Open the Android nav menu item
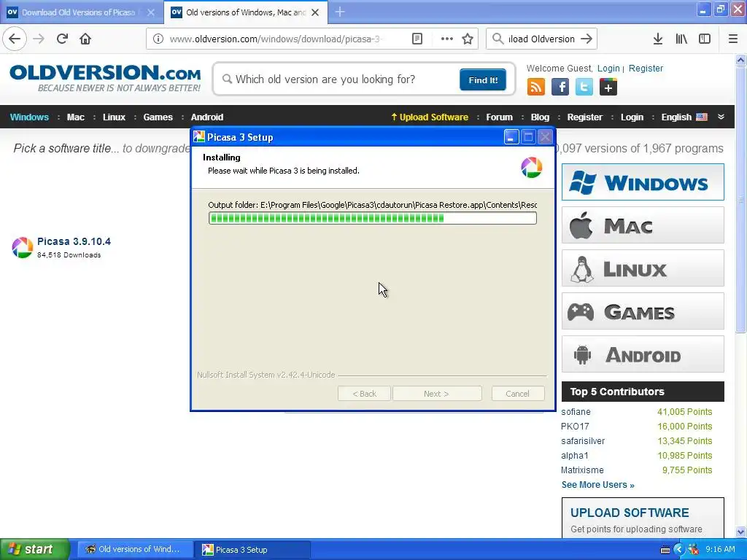 (x=206, y=117)
